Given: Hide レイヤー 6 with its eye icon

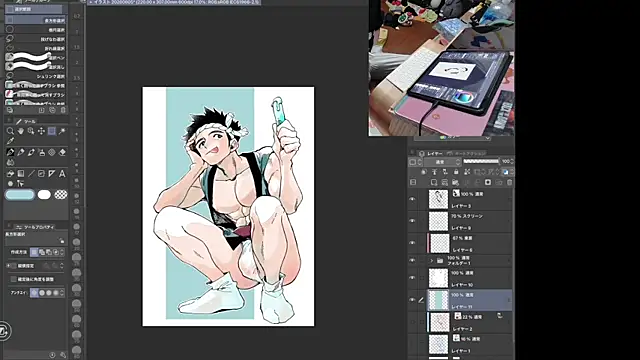Looking at the screenshot, I should click(x=412, y=243).
